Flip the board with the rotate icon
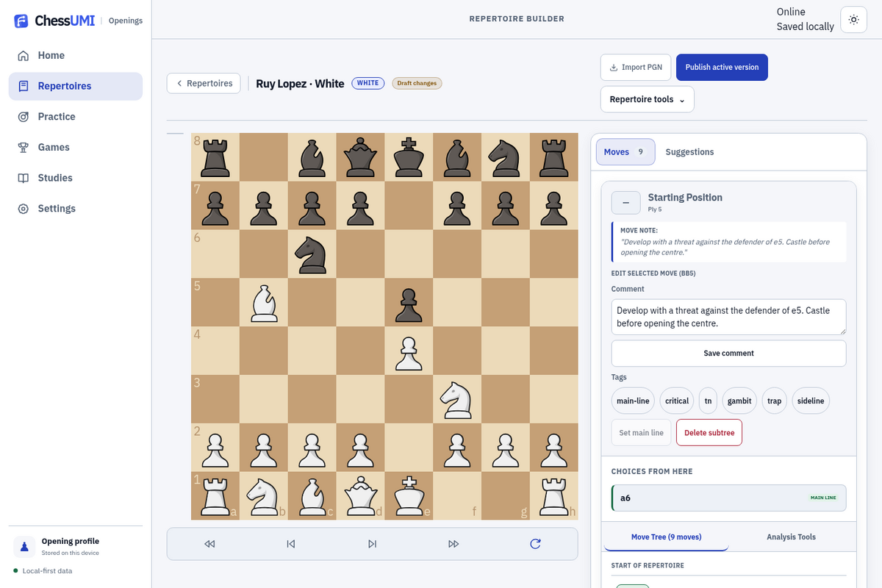The width and height of the screenshot is (882, 588). click(x=535, y=544)
